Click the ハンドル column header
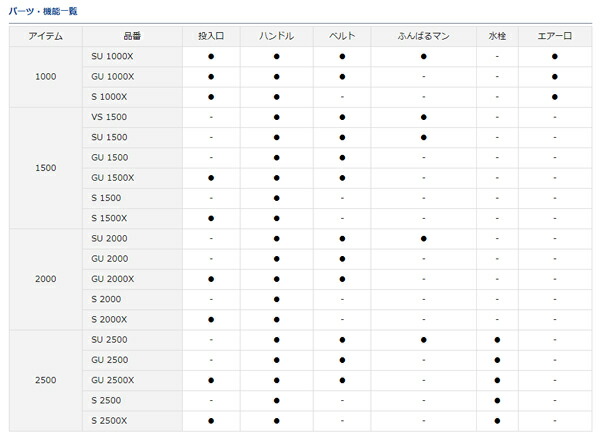This screenshot has width=600, height=438. [x=276, y=36]
